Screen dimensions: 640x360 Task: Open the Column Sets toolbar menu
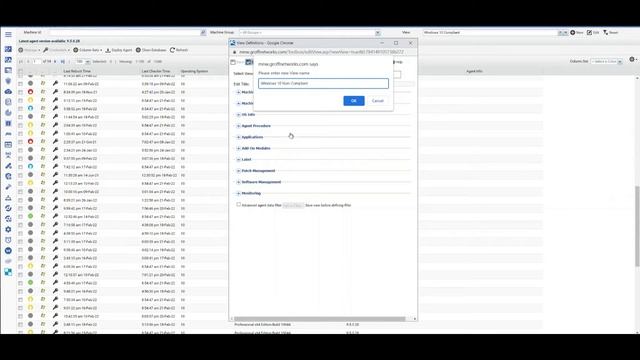click(x=87, y=50)
